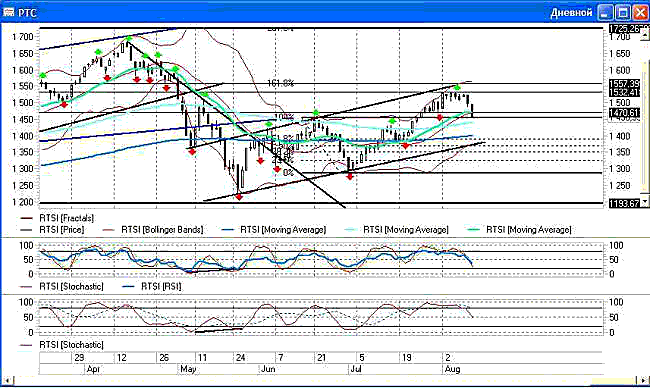Click the 1725.26 price level label
The width and height of the screenshot is (650, 388).
point(624,29)
